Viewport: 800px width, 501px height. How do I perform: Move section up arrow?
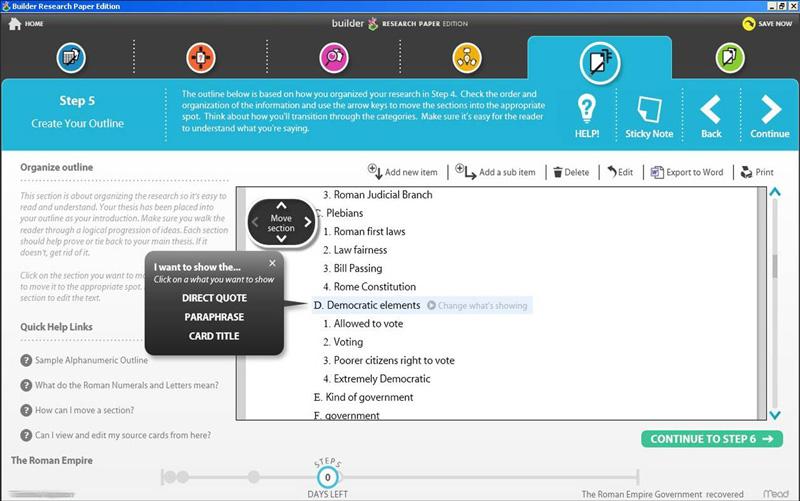(x=281, y=206)
